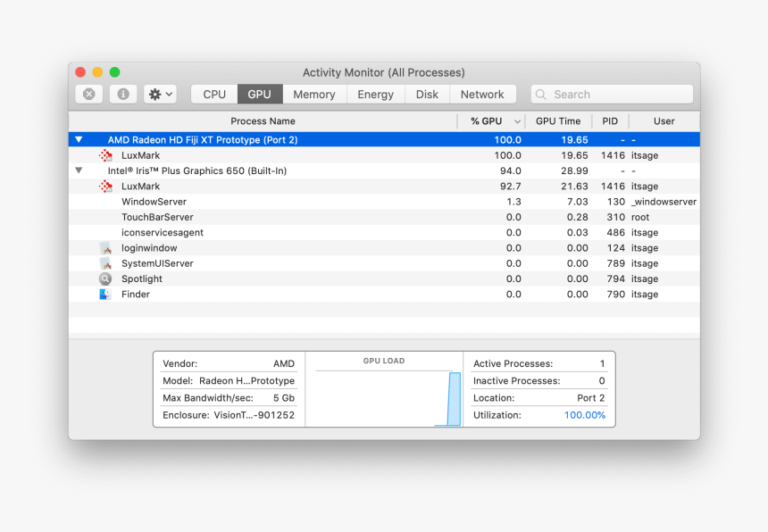Select the AMD Radeon HD Fiji XT Prototype row
The image size is (768, 532).
384,140
